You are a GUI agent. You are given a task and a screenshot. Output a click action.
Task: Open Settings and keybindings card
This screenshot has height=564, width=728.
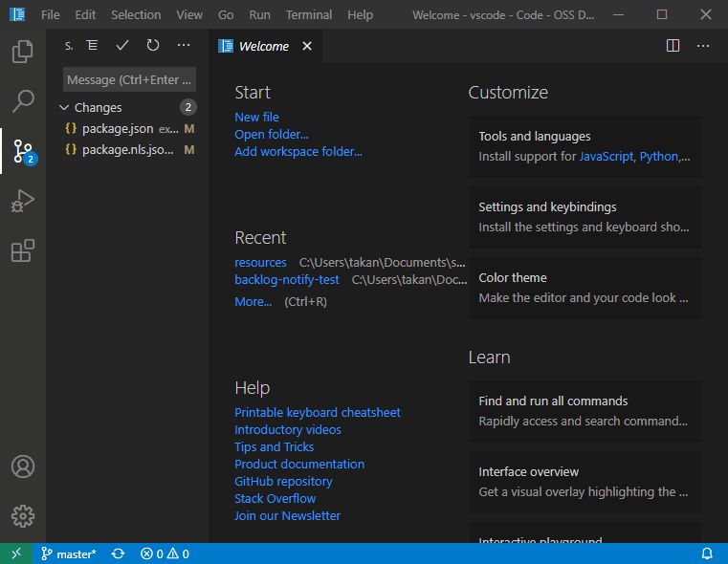tap(585, 218)
